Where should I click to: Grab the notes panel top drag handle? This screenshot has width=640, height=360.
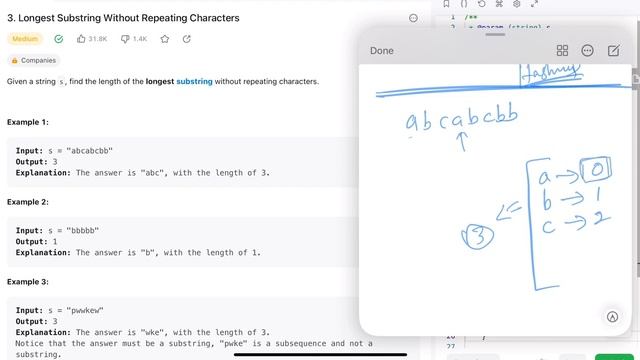[495, 35]
